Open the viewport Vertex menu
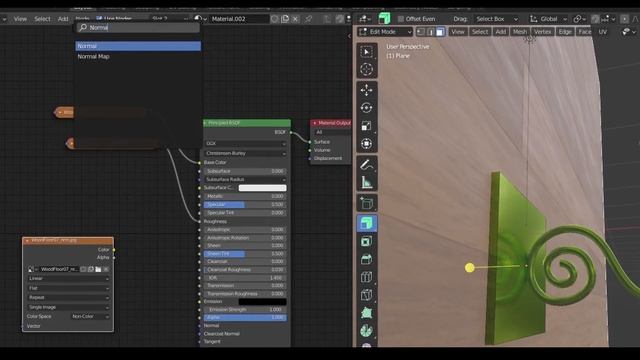640x360 pixels. [542, 32]
